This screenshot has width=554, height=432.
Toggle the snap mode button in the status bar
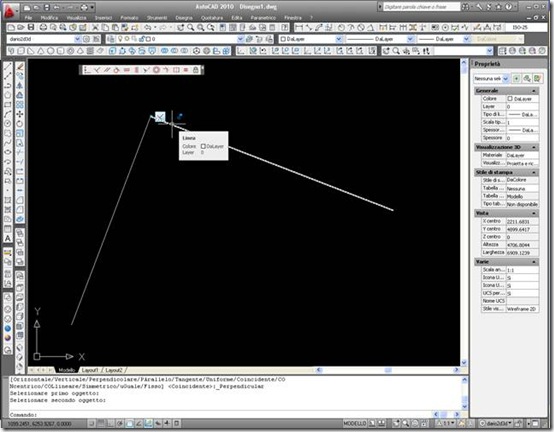pos(92,423)
